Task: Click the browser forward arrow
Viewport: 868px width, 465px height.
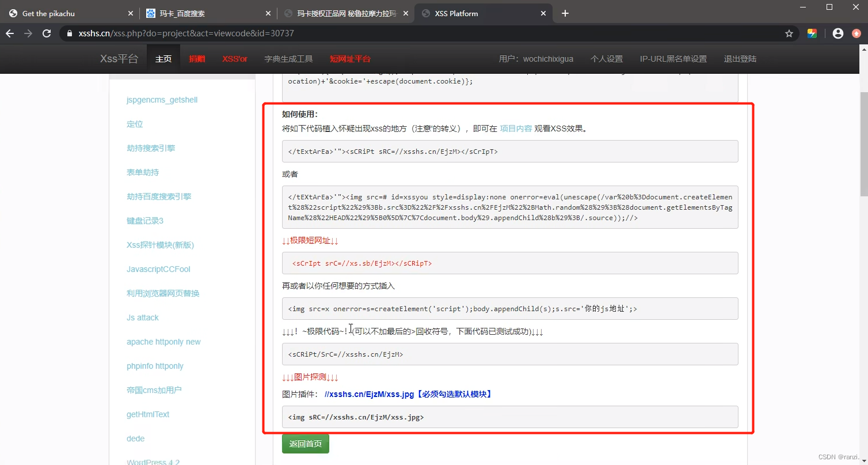Action: pos(28,33)
